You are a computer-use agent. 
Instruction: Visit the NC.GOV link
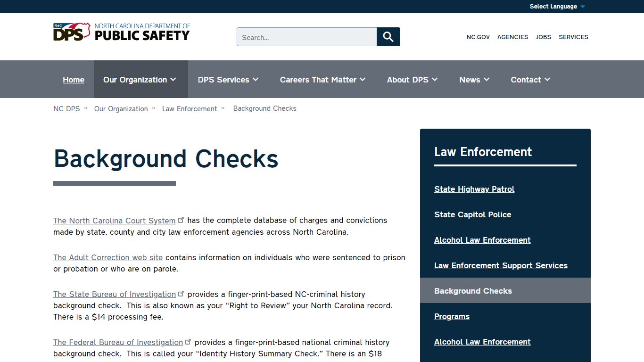[478, 37]
